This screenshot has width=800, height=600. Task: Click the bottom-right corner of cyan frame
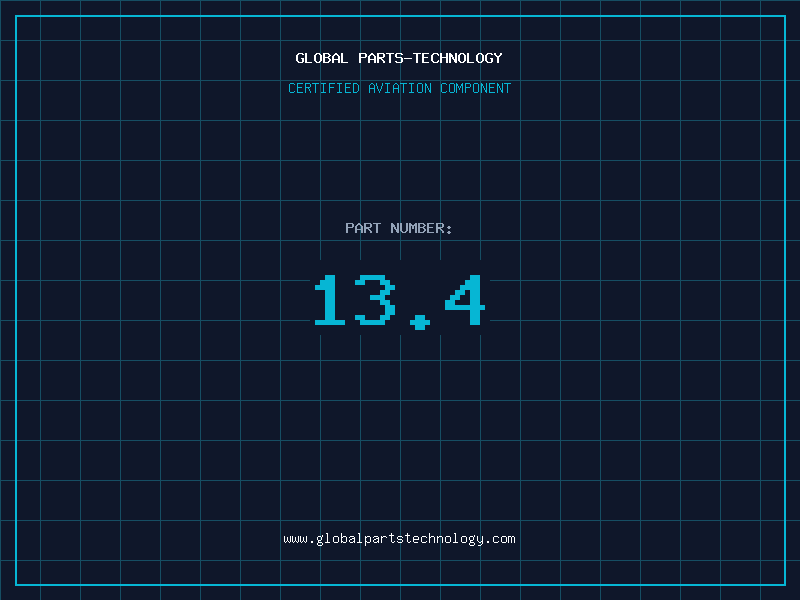pyautogui.click(x=784, y=584)
